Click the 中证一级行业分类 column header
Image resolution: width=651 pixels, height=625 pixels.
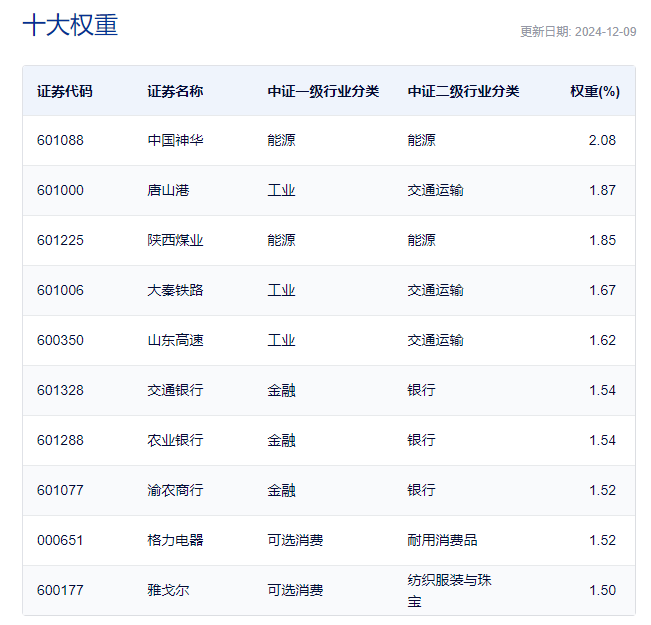click(323, 91)
